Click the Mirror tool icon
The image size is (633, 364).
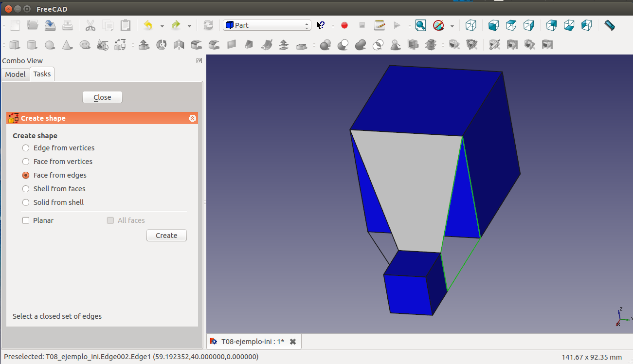coord(179,45)
